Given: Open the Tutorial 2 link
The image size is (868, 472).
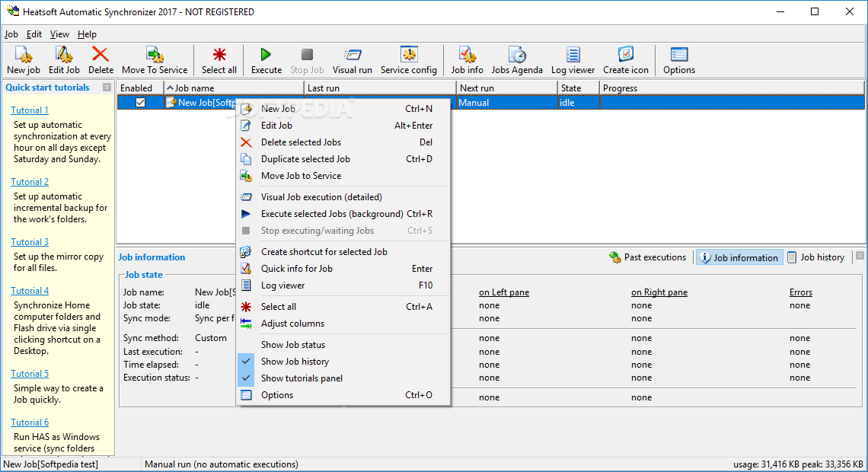Looking at the screenshot, I should click(30, 181).
